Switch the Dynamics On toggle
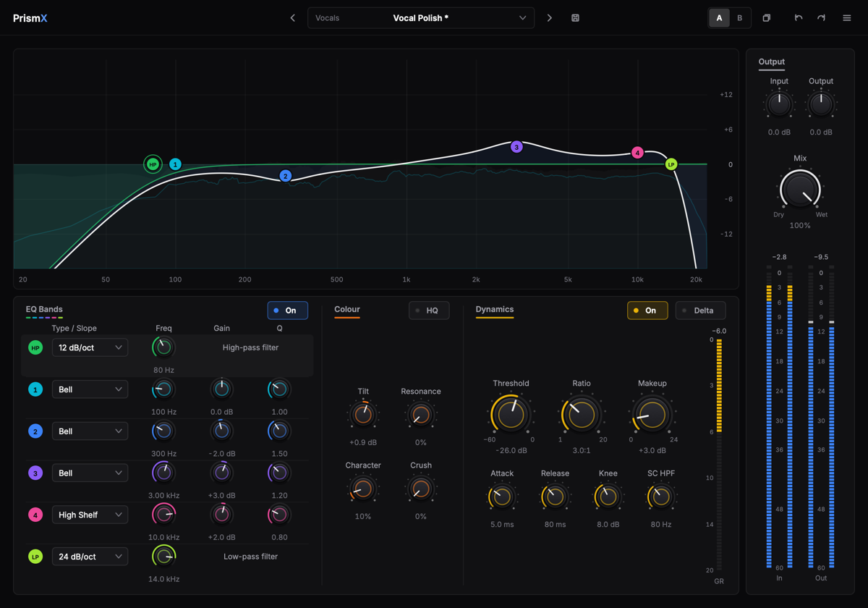868x608 pixels. [647, 311]
